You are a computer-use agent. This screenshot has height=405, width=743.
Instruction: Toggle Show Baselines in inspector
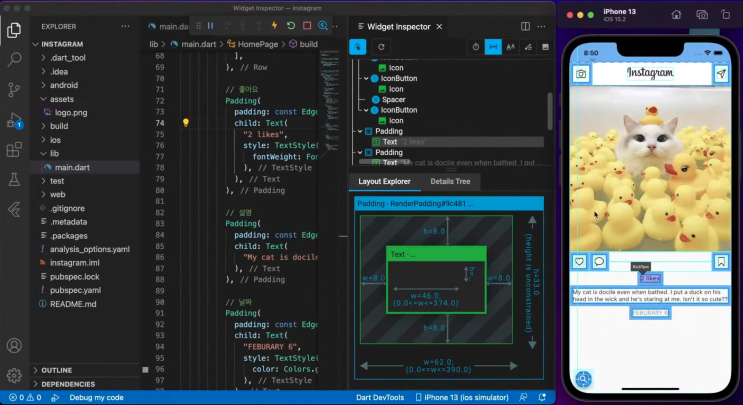[x=511, y=47]
